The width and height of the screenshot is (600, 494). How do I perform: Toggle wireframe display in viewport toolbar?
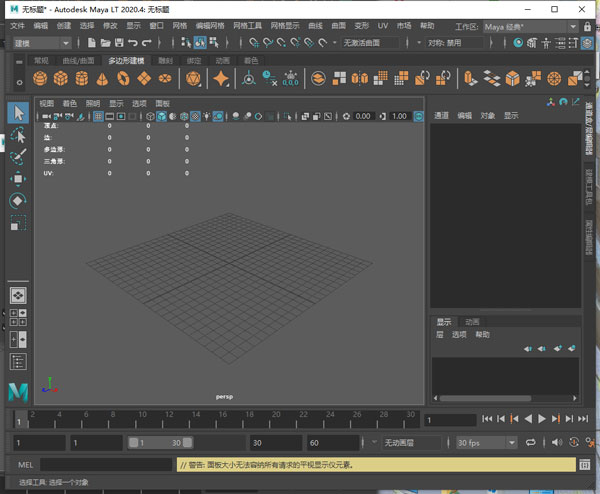point(150,116)
